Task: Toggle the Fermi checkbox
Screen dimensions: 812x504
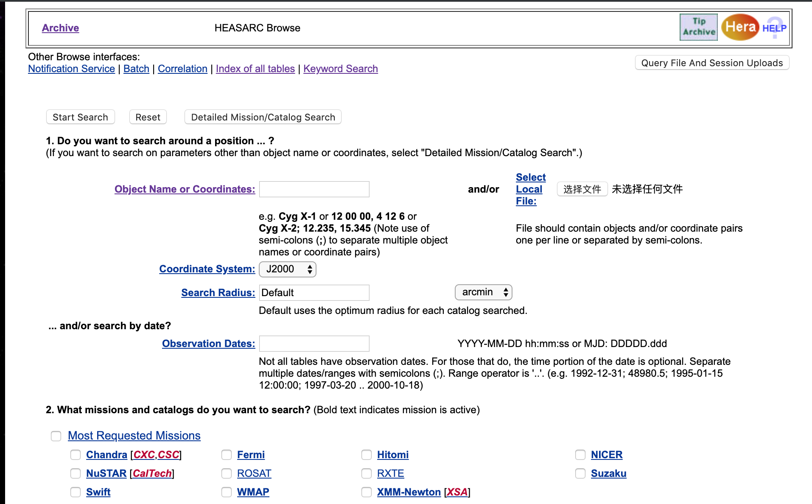Action: (227, 455)
